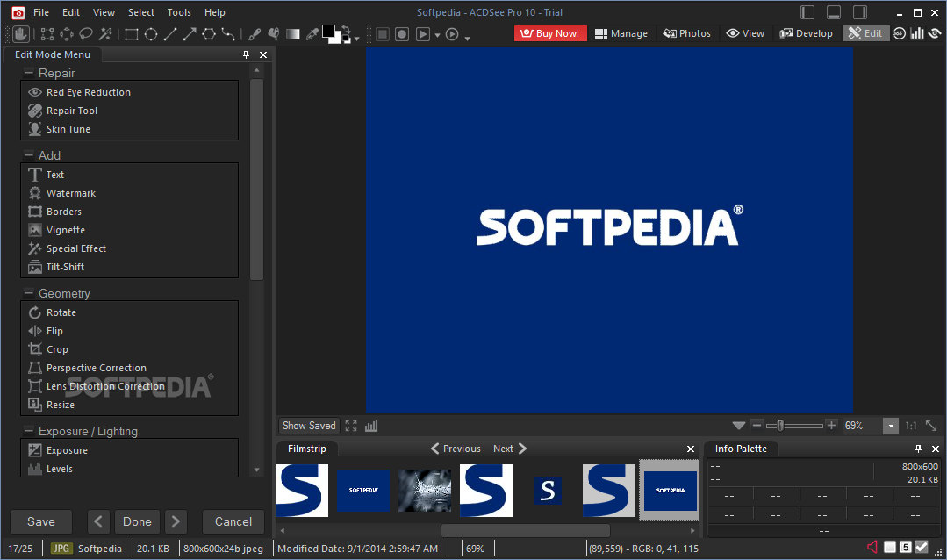Screen dimensions: 947x560
Task: Open the Select menu
Action: pos(141,12)
